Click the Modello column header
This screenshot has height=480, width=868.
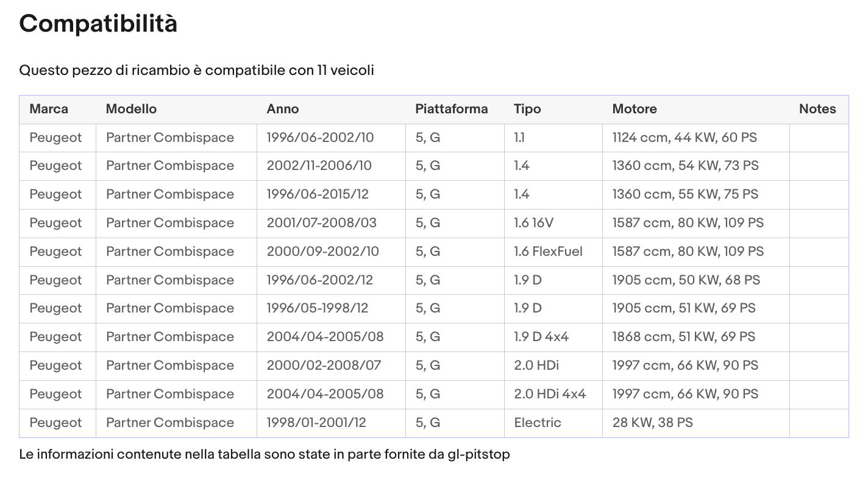pos(131,108)
